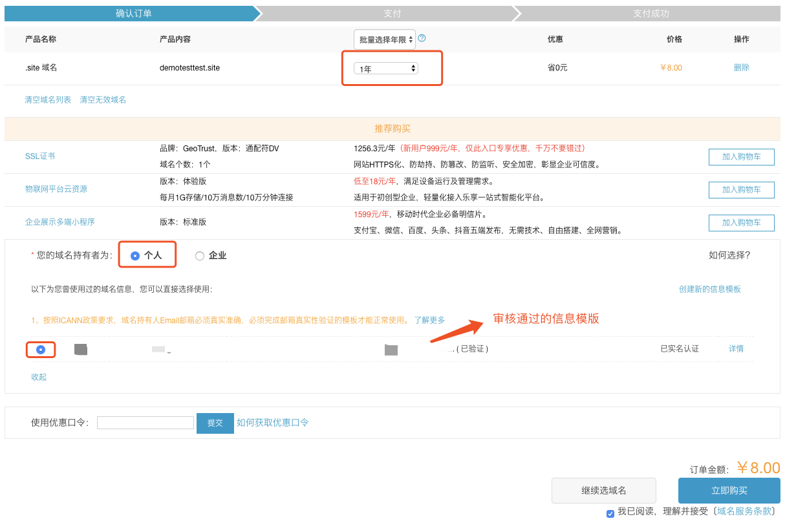Screen dimensions: 796x532
Task: Open the SSL证书 product link
Action: pos(38,156)
